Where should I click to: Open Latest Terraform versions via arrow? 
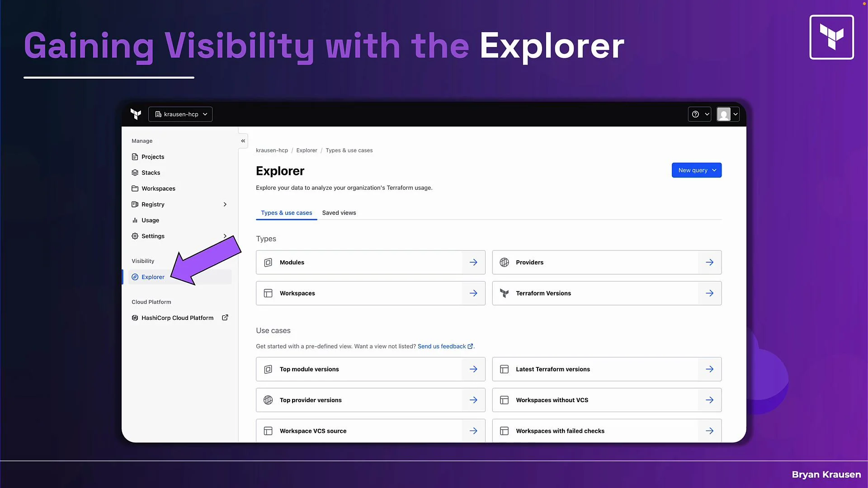709,369
